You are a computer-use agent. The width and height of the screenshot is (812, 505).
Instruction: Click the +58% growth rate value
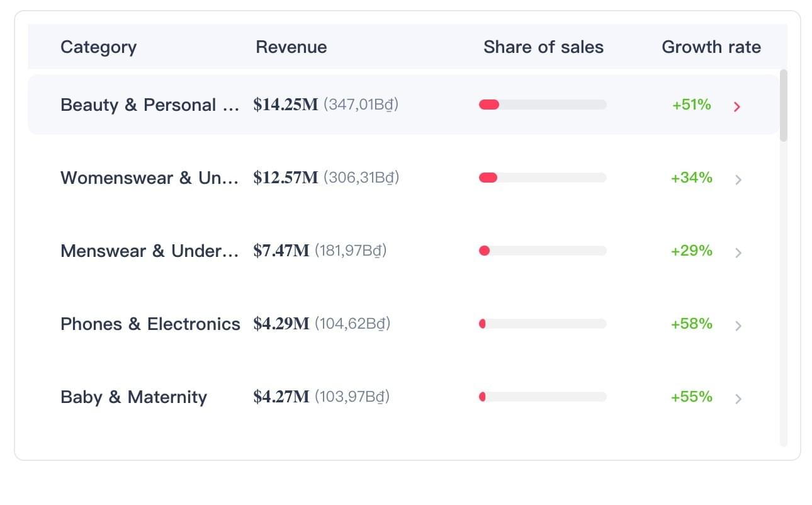[691, 324]
